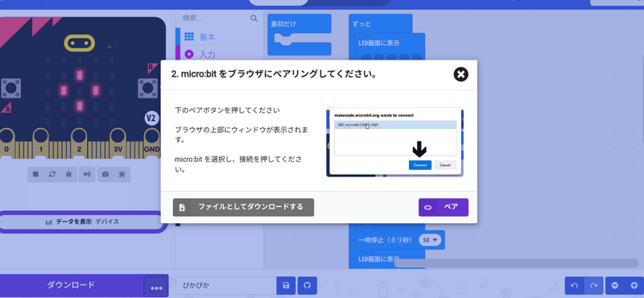
Task: Click ファイルとしてダウンロードする button
Action: 243,207
